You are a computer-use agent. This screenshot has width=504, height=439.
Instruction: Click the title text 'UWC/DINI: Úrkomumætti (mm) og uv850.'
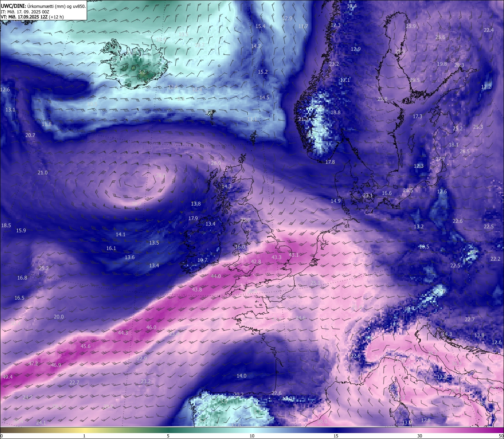(x=43, y=6)
